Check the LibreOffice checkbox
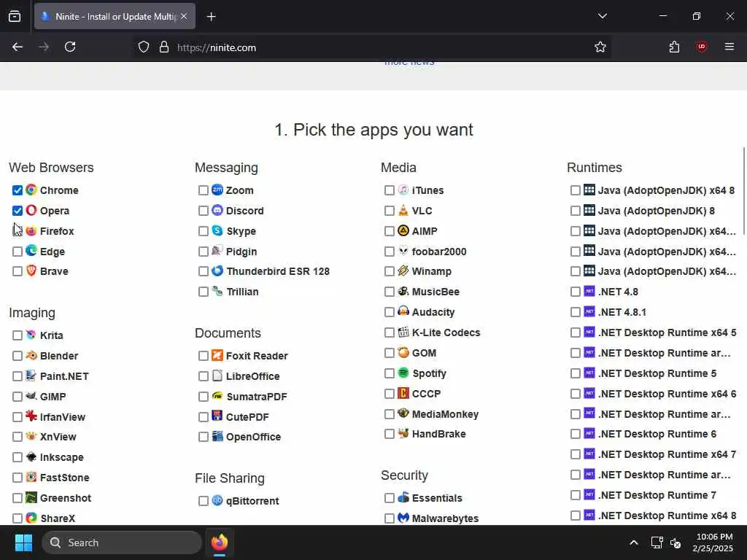Image resolution: width=747 pixels, height=560 pixels. pyautogui.click(x=204, y=376)
